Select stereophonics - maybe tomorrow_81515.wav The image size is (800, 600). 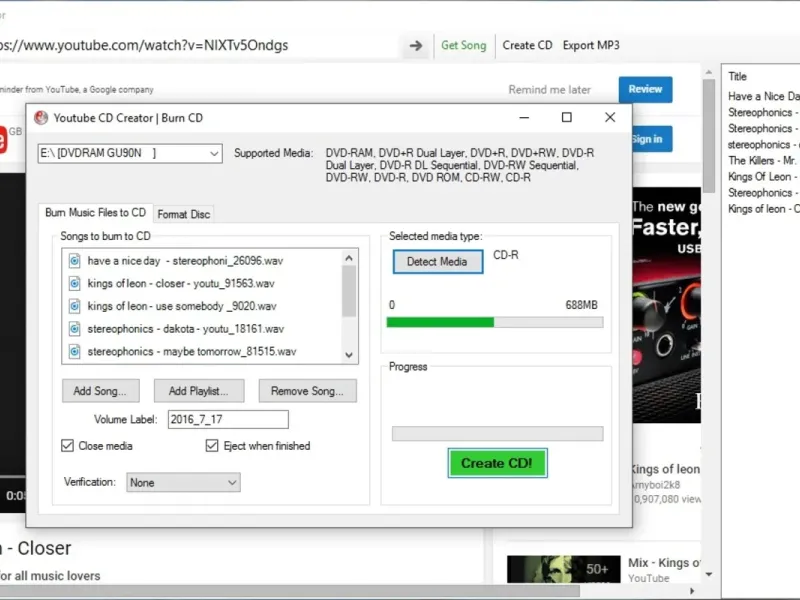[192, 352]
